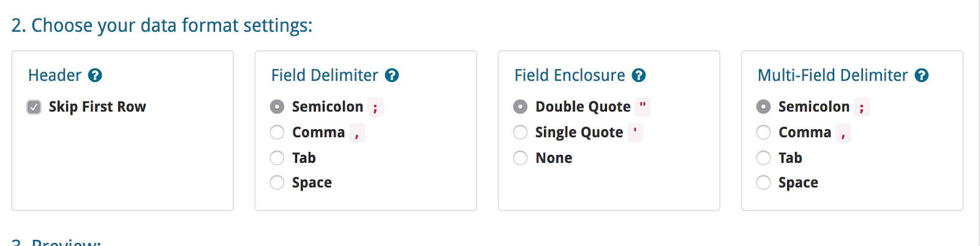This screenshot has height=246, width=980.
Task: Select Tab as the Field Delimiter
Action: click(277, 158)
